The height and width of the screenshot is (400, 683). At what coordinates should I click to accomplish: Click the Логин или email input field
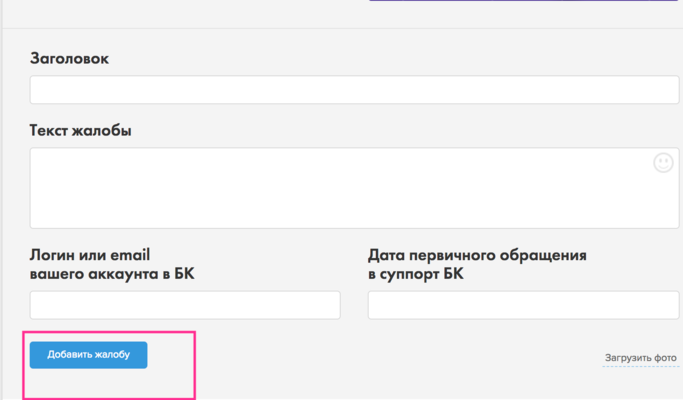pos(185,305)
